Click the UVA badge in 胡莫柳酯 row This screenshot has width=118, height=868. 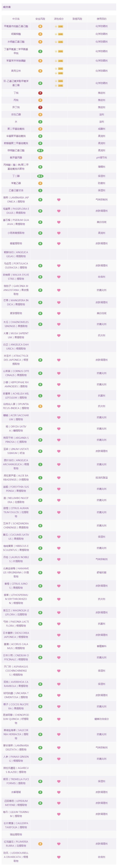click(60, 34)
